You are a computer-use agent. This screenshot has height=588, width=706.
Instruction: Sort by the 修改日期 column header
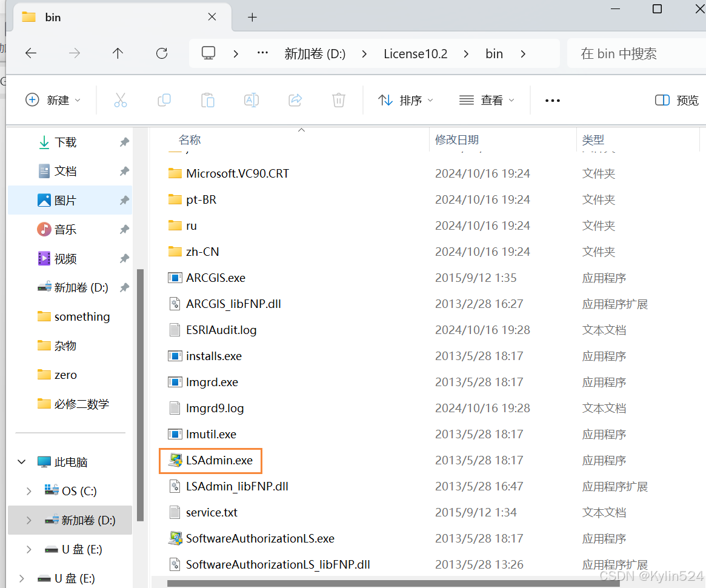[x=457, y=140]
